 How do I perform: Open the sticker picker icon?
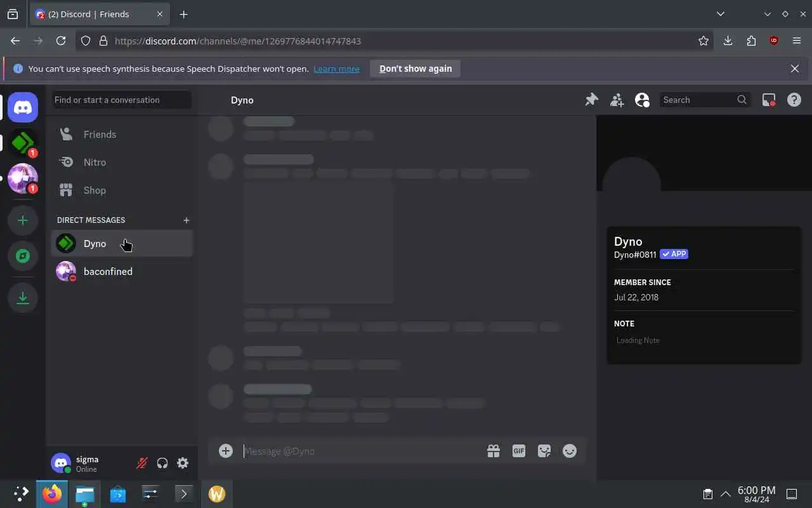(x=544, y=451)
